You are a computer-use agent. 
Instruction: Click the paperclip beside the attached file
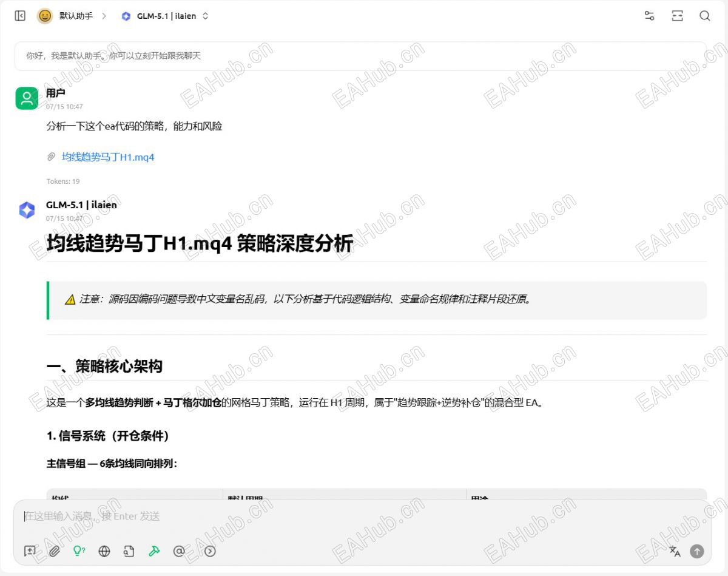[x=52, y=157]
